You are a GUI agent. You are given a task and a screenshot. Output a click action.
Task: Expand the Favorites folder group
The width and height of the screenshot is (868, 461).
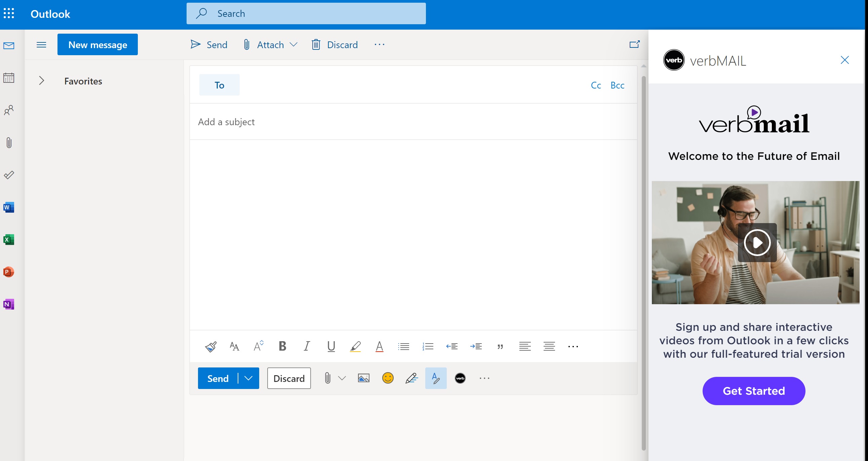tap(41, 81)
